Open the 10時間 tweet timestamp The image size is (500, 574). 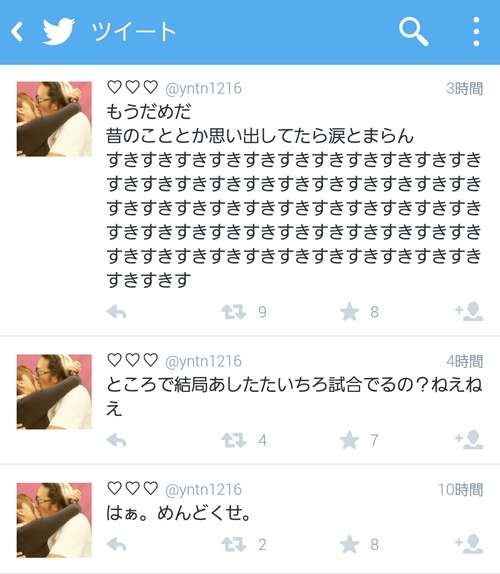[460, 489]
